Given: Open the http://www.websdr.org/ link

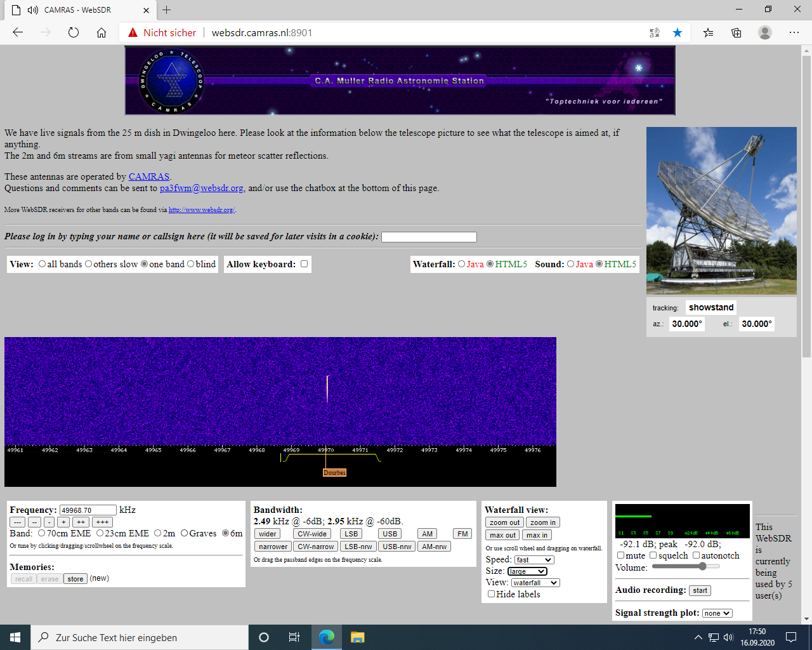Looking at the screenshot, I should pyautogui.click(x=202, y=209).
